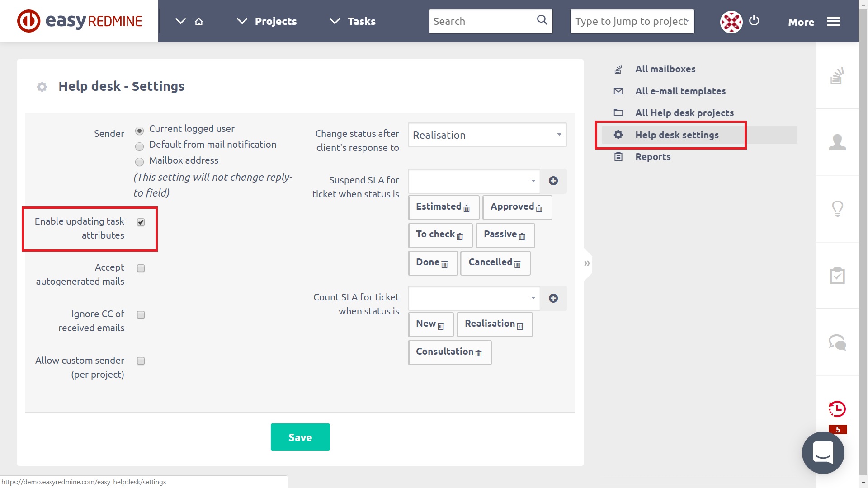Check Ignore CC of received emails
The width and height of the screenshot is (868, 488).
coord(141,314)
